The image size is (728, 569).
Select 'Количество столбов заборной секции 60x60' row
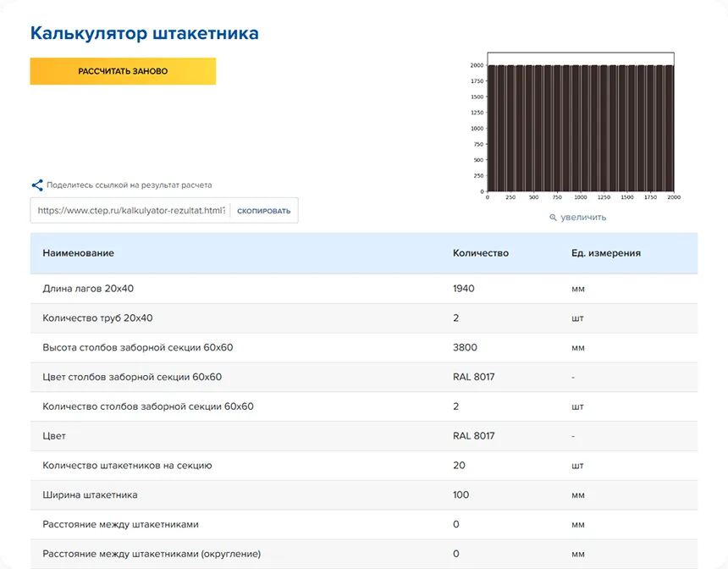[148, 406]
